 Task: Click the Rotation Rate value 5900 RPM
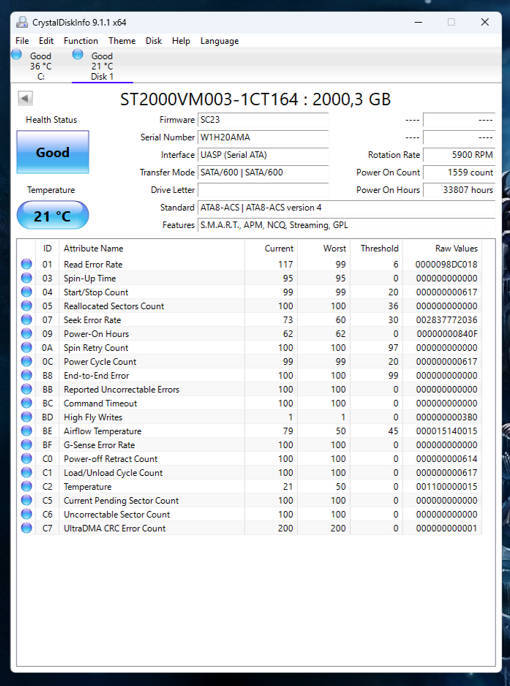459,154
